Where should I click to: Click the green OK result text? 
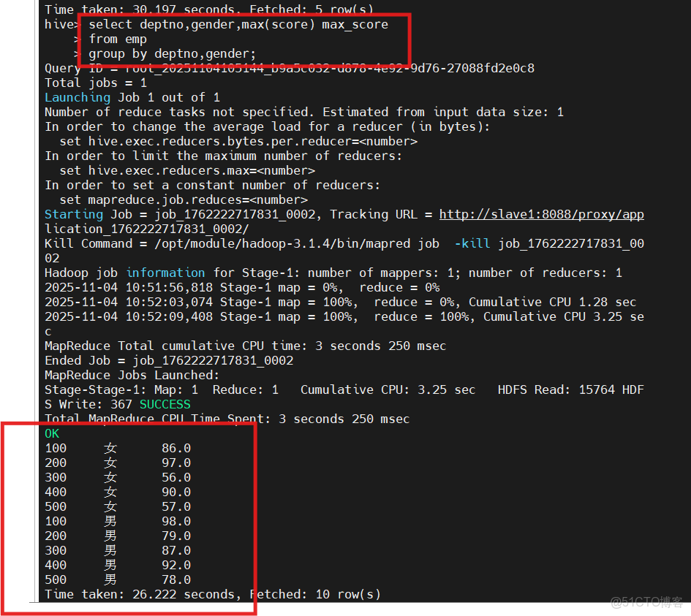pos(52,434)
